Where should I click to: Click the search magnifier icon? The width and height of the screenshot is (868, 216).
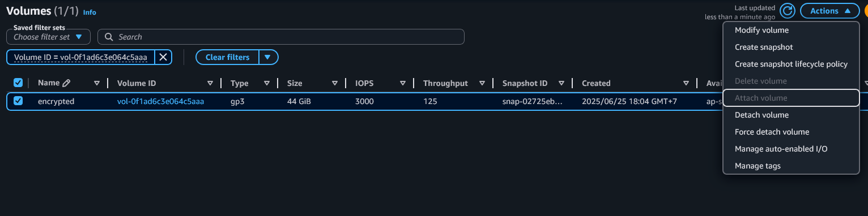(109, 37)
